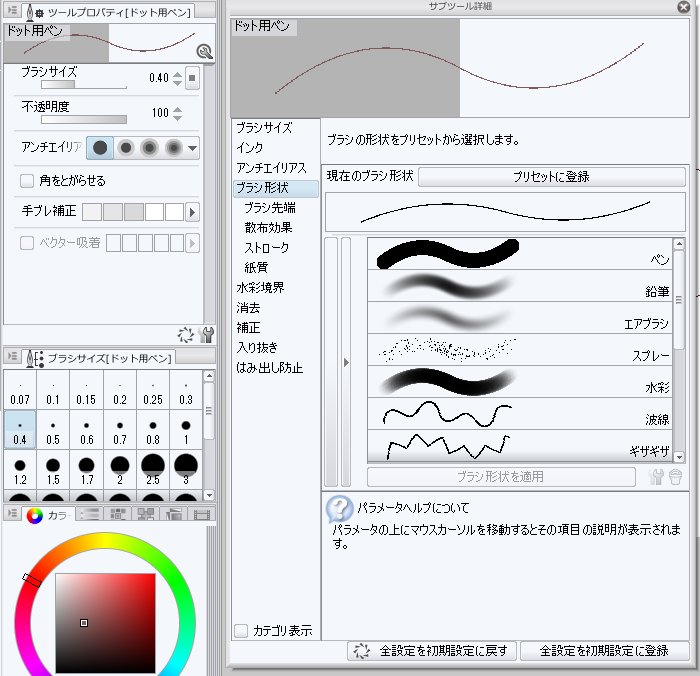Open Tool Property panel menu icon
Image resolution: width=700 pixels, height=676 pixels.
(x=12, y=11)
